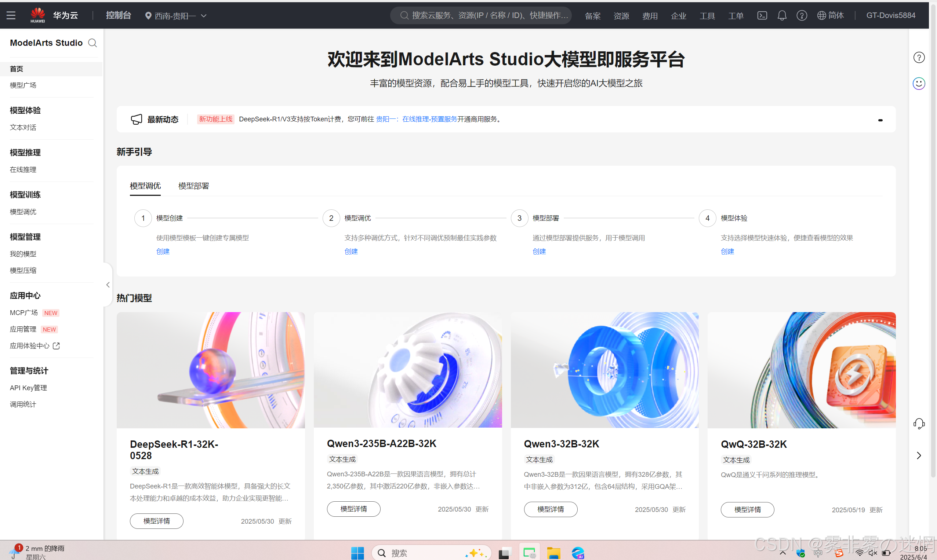Open 模型详情 for Qwen3-235B-A22B-32K
937x560 pixels.
click(353, 509)
